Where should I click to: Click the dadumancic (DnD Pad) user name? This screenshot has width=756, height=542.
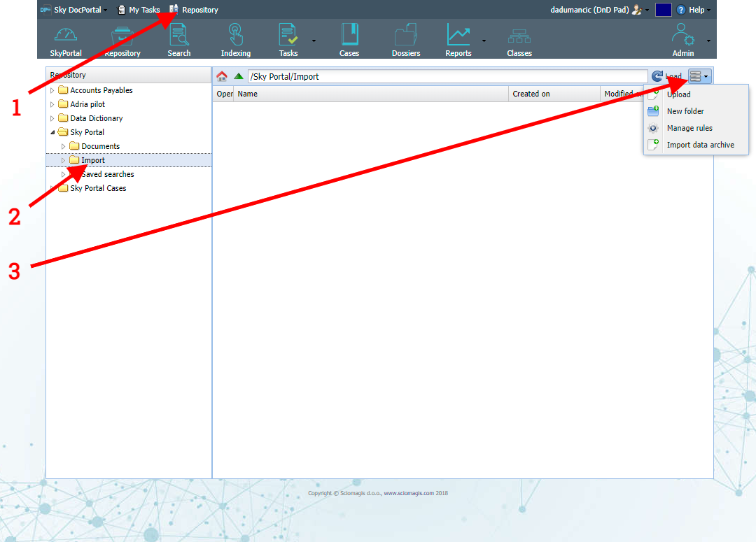[589, 10]
